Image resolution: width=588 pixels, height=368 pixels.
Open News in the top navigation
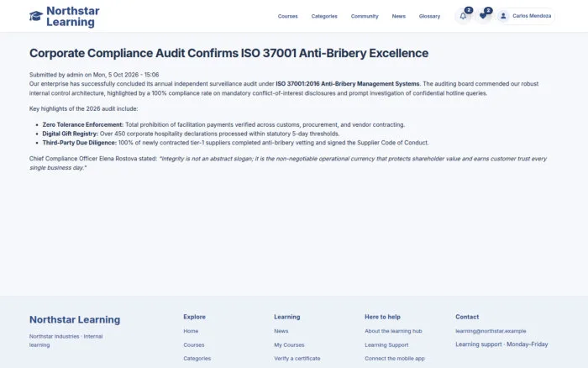click(x=399, y=16)
